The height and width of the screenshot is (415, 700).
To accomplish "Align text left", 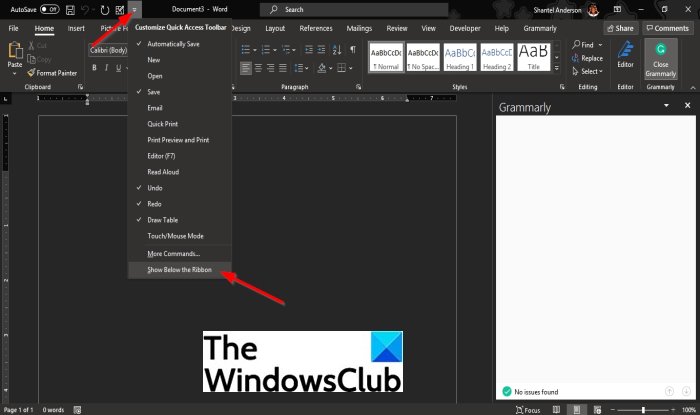I will 246,68.
